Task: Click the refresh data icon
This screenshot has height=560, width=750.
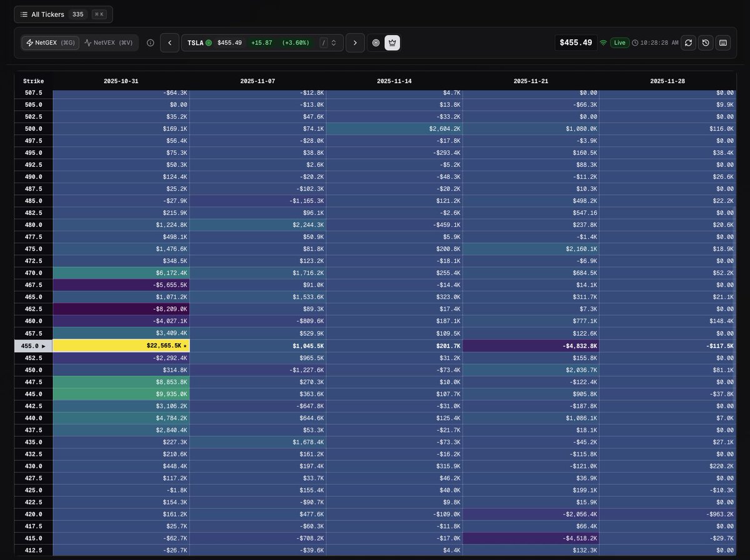Action: (688, 42)
